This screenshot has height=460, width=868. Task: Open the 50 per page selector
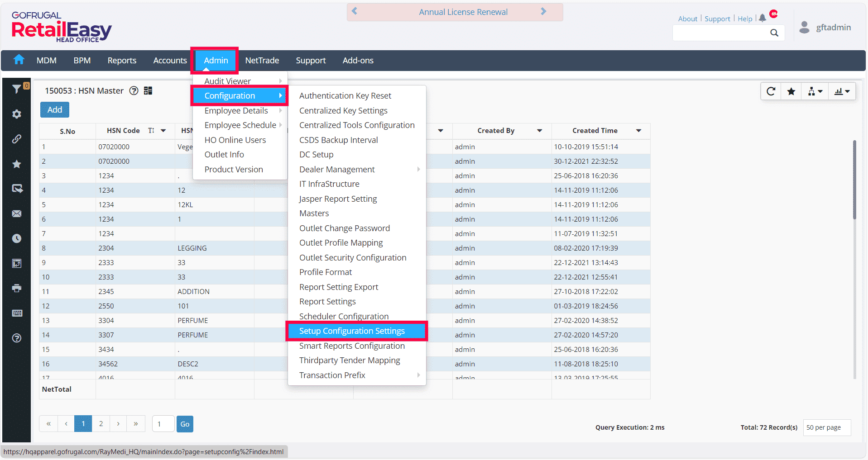point(826,427)
